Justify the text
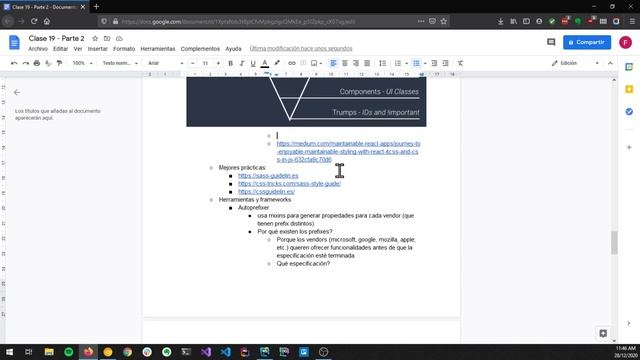This screenshot has height=360, width=640. coord(367,63)
